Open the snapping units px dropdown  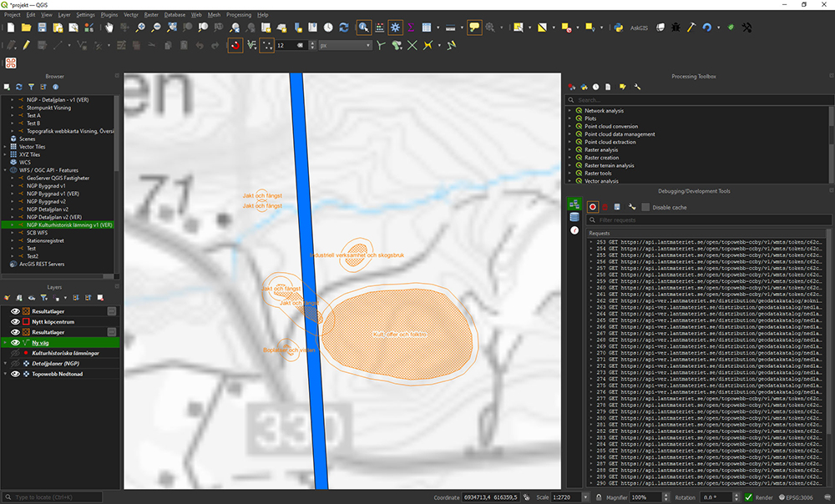[x=345, y=45]
